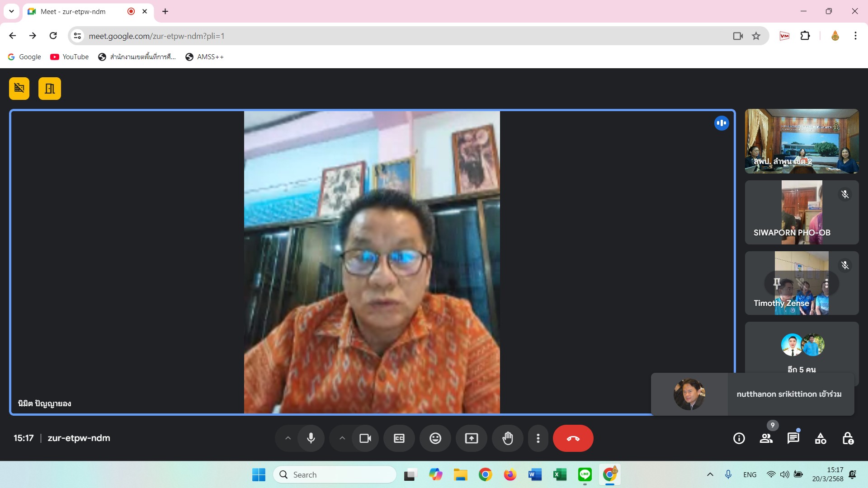
Task: Open meeting details info icon
Action: coord(739,438)
